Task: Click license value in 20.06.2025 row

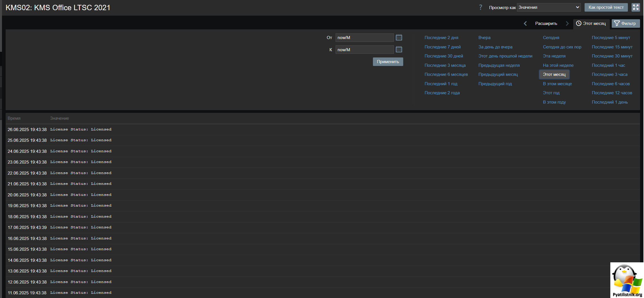Action: 81,195
